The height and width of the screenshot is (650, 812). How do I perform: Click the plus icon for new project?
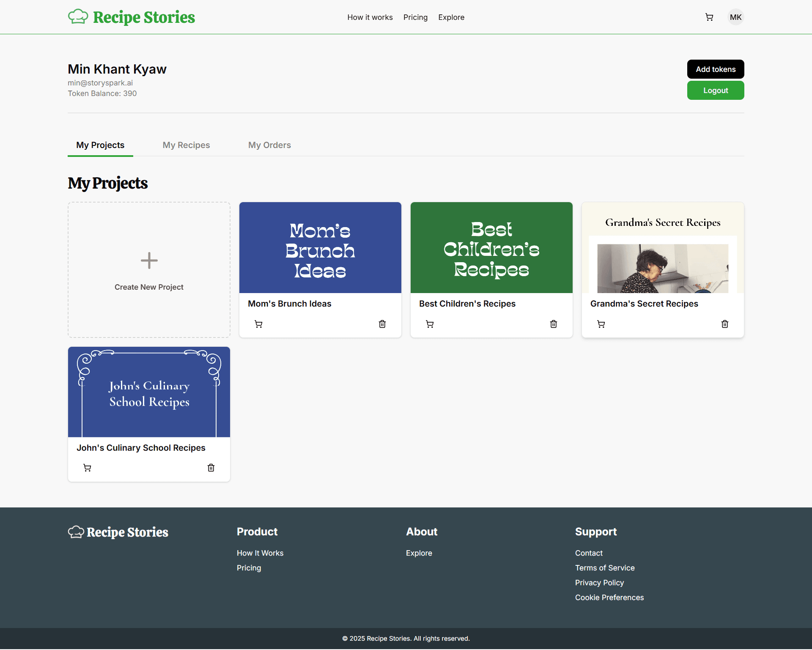(x=149, y=261)
